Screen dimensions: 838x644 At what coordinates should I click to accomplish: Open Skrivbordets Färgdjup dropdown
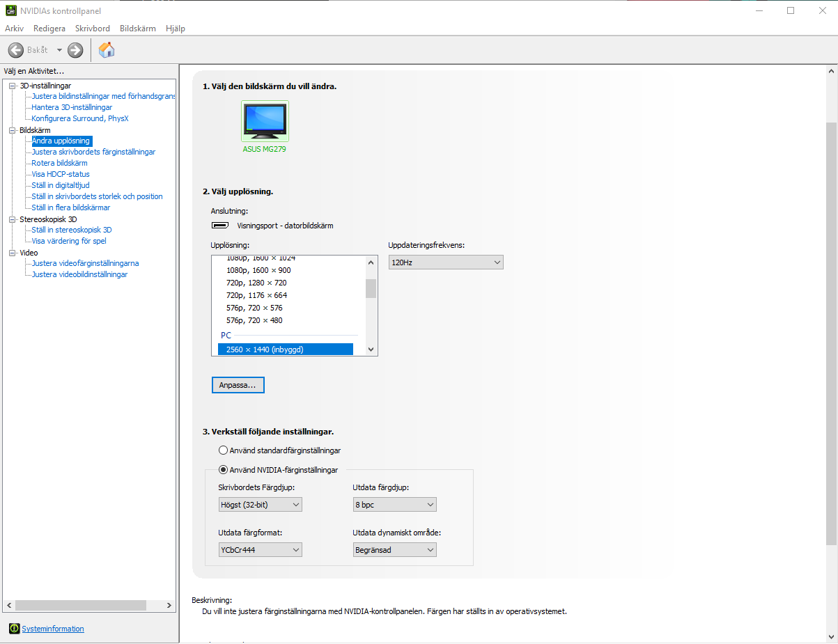[x=261, y=505]
